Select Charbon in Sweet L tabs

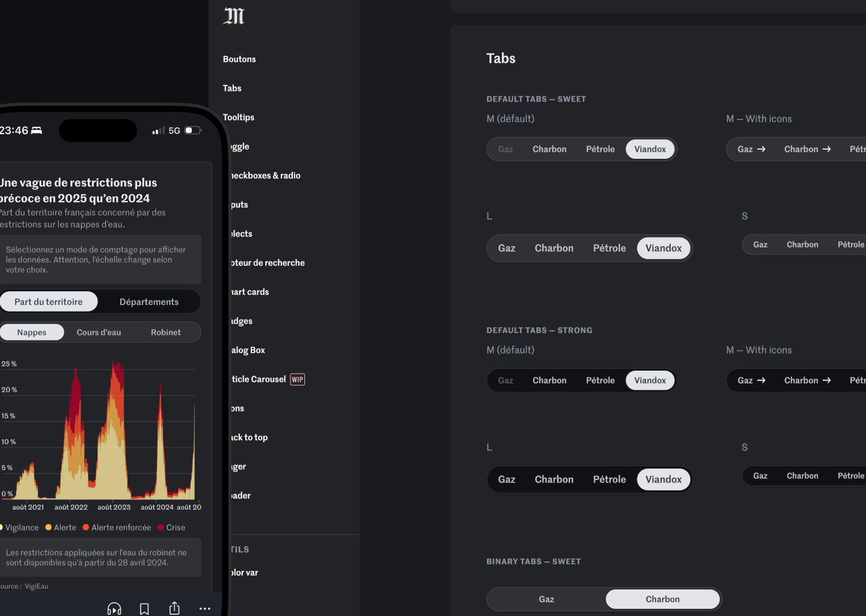(554, 248)
